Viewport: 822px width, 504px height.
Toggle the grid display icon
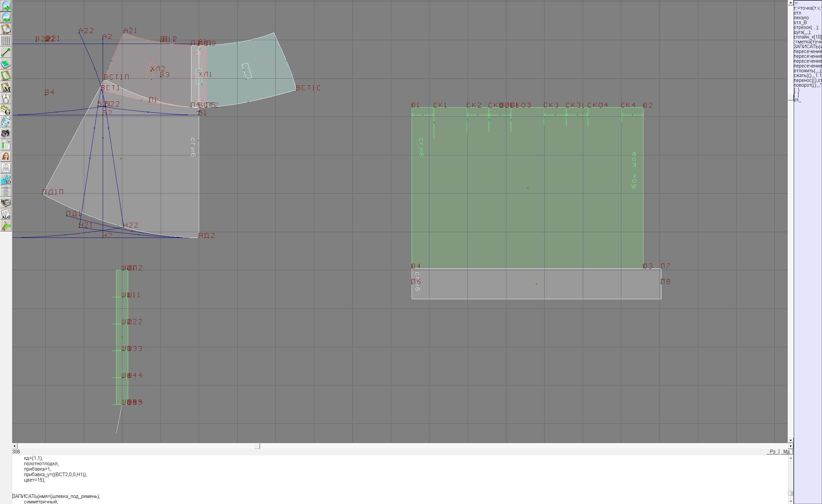pos(6,41)
